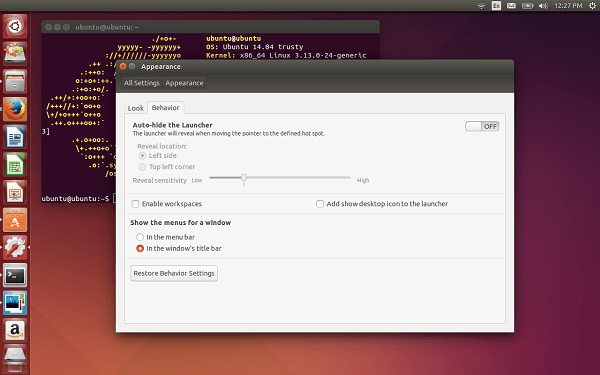Screen dimensions: 600x375
Task: Click the High sensitivity label
Action: [363, 180]
